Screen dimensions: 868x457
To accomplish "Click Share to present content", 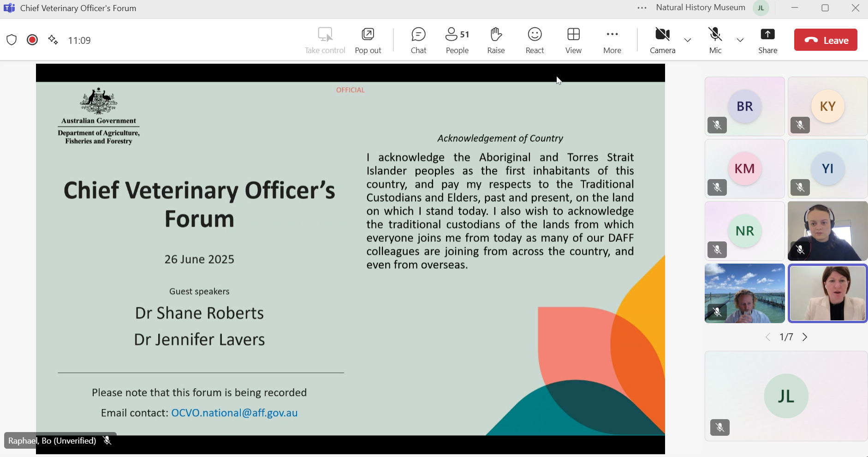I will pyautogui.click(x=767, y=41).
